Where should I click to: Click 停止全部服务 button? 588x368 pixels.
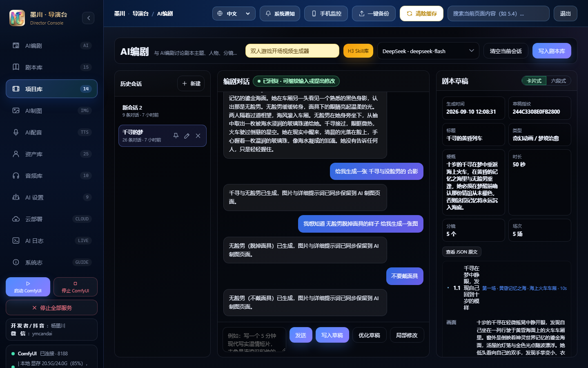point(51,307)
